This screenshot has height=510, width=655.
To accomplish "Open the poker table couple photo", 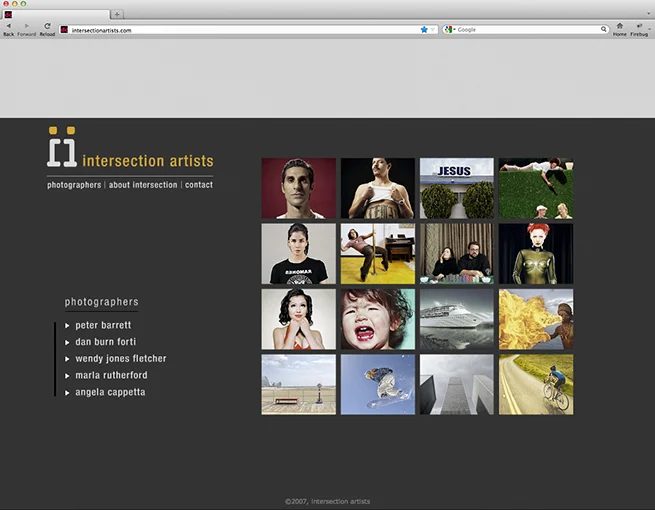I will tap(457, 254).
